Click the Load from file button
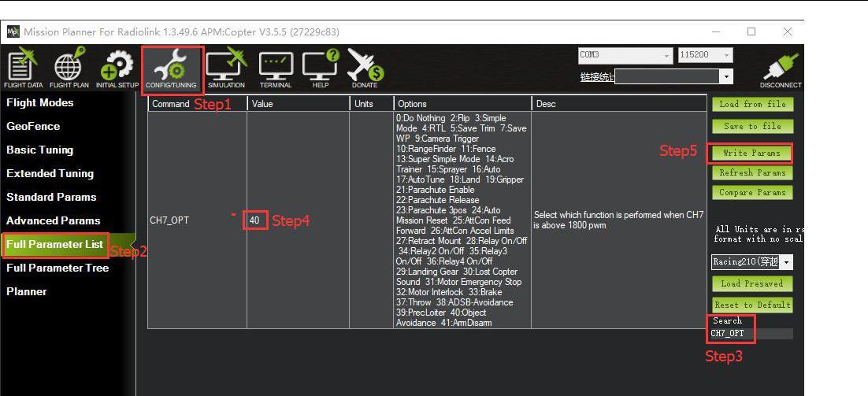 tap(752, 105)
